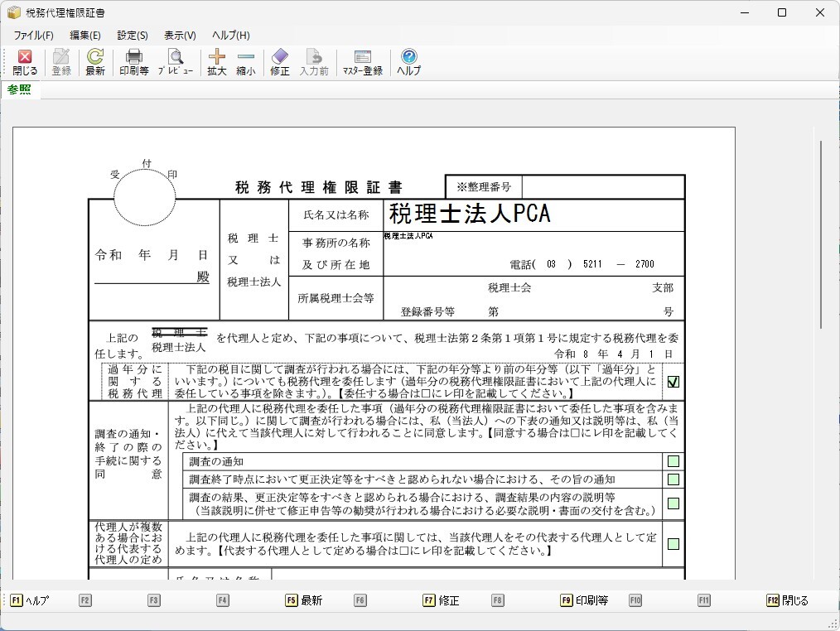Screen dimensions: 840x631
Task: Click F12 閉じる function key button
Action: tap(787, 600)
